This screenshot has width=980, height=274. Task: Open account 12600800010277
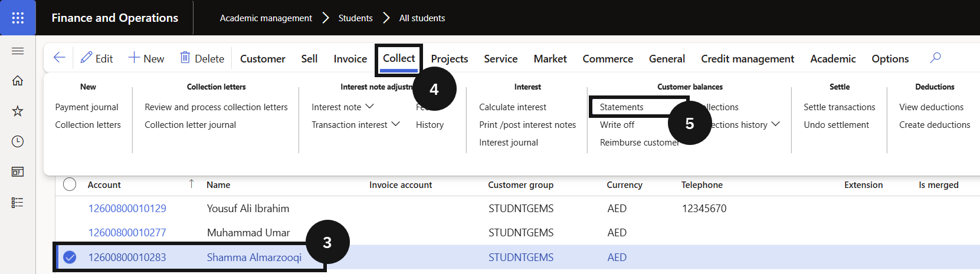[127, 233]
